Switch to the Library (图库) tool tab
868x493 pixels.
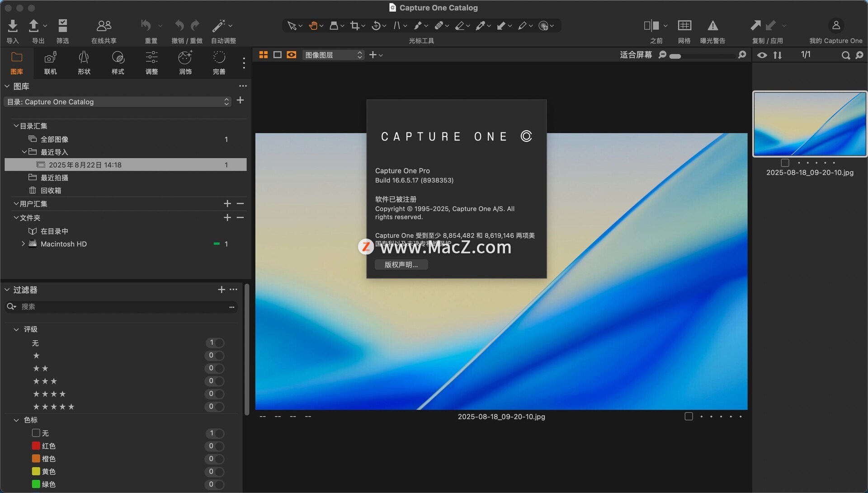pos(17,62)
